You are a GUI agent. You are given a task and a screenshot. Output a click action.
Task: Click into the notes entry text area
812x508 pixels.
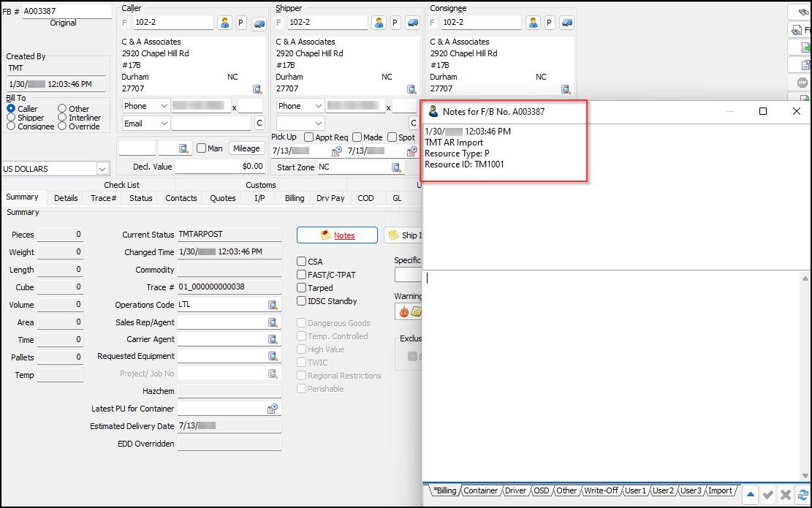(612, 376)
